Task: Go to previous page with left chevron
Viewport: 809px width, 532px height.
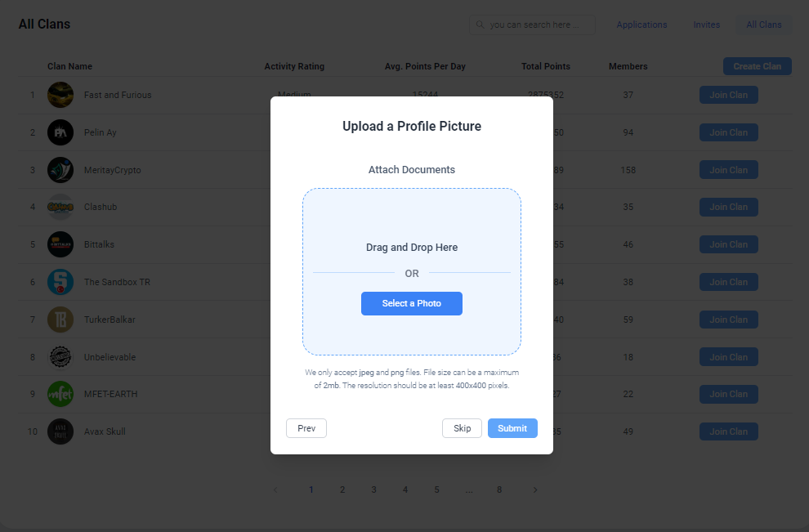Action: pos(275,490)
